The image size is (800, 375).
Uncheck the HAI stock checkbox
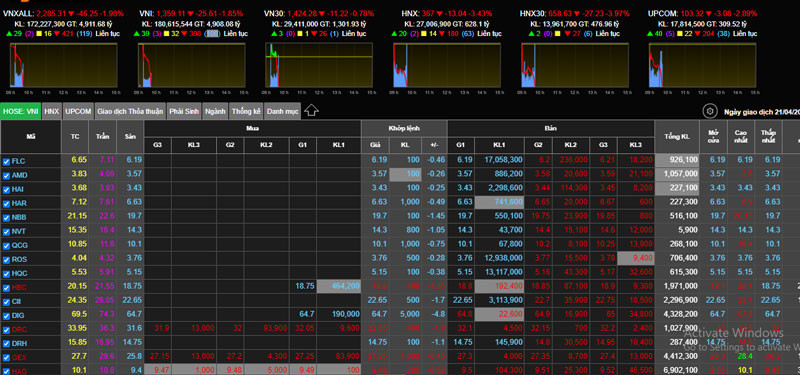click(x=6, y=189)
